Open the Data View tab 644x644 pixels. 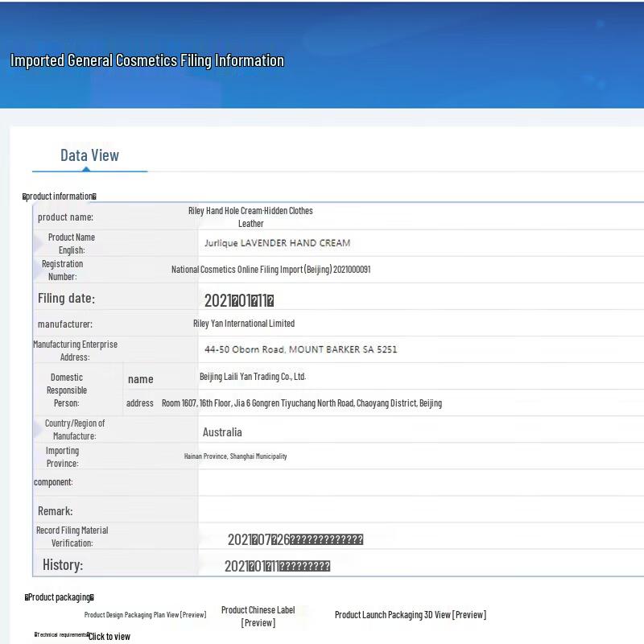[89, 155]
